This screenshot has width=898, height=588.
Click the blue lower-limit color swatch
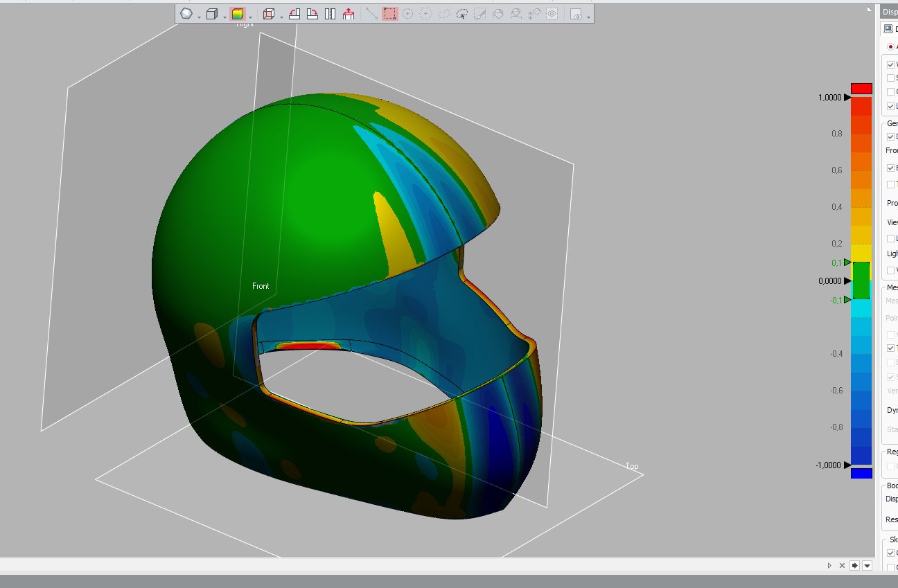(861, 474)
